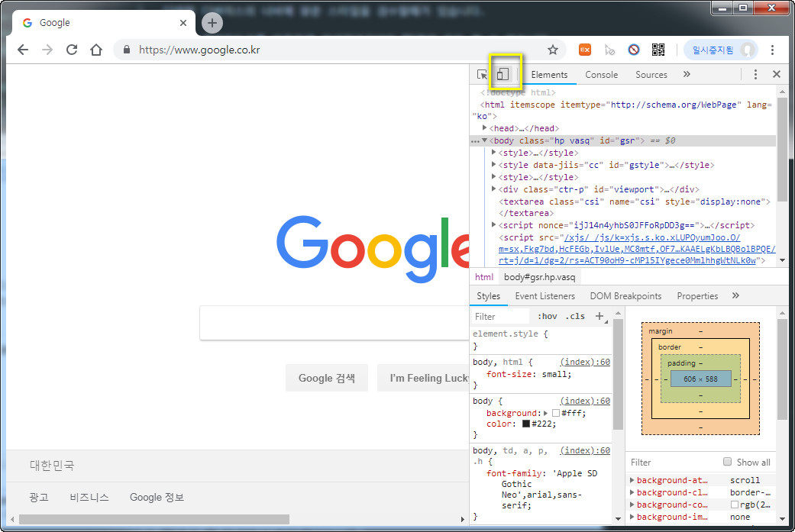
Task: Enable the Show all checkbox
Action: tap(728, 462)
